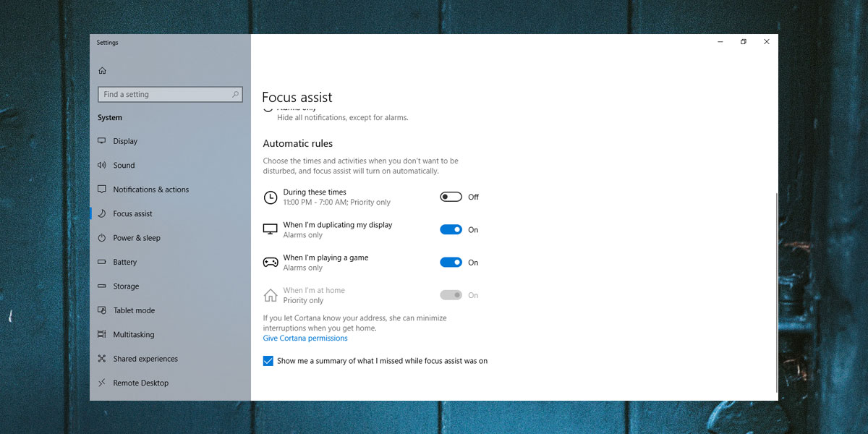Screen dimensions: 868x434
Task: Uncheck Show me a summary checkbox
Action: click(x=268, y=361)
